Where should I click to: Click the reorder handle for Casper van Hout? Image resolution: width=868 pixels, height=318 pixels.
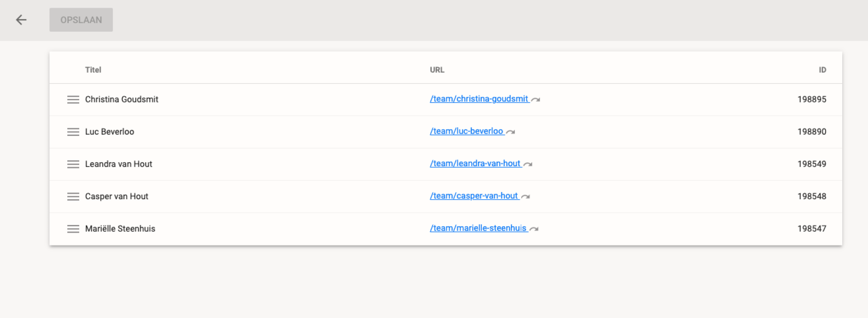(x=73, y=196)
